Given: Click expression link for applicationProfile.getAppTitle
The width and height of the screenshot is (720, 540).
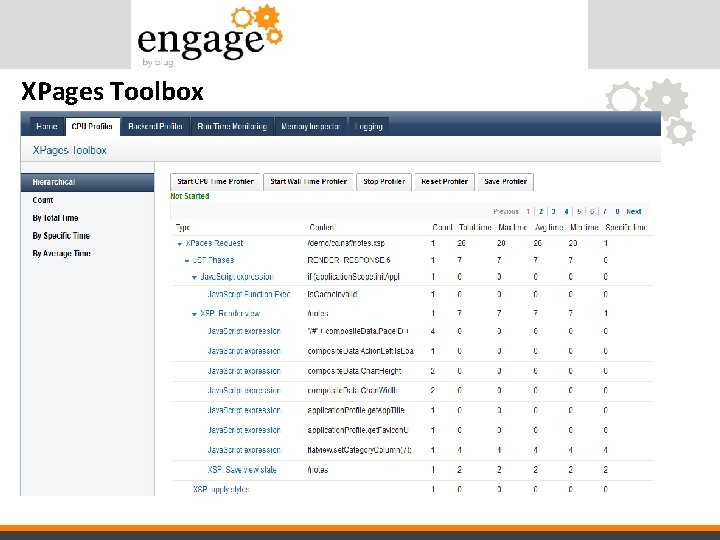Looking at the screenshot, I should pos(244,411).
